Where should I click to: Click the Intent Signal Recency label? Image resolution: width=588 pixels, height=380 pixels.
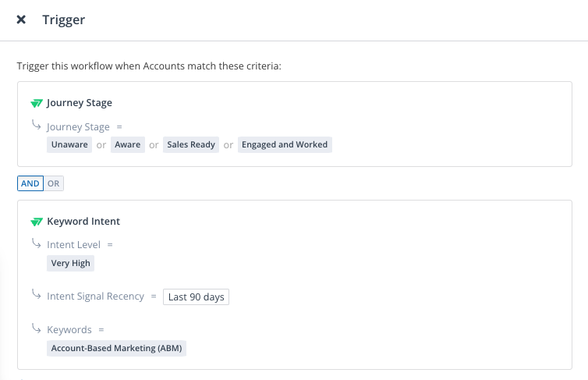point(95,297)
